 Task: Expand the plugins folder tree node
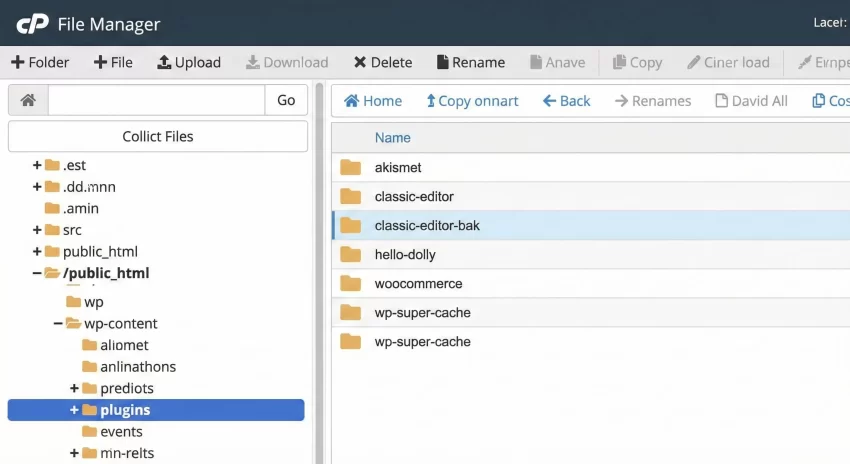pos(74,410)
